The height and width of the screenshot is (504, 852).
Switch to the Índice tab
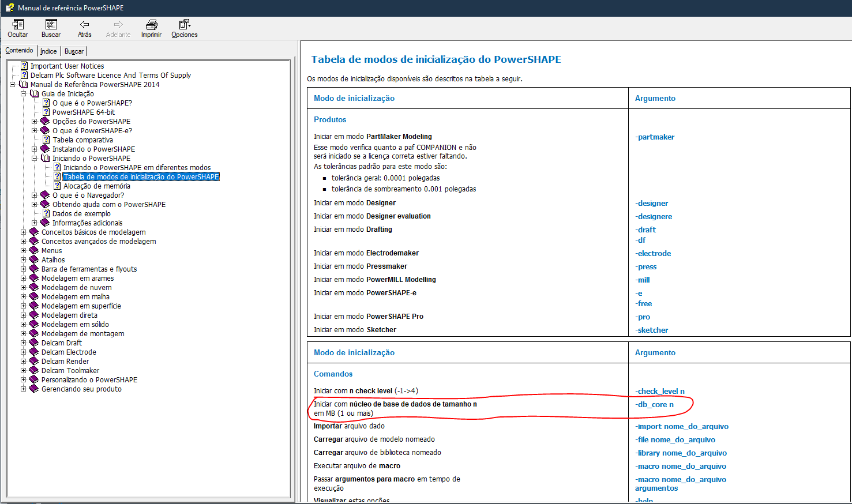click(48, 51)
